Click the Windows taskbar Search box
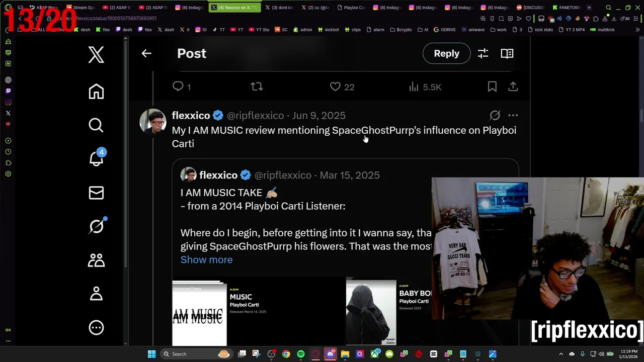The height and width of the screenshot is (362, 644). click(x=197, y=354)
